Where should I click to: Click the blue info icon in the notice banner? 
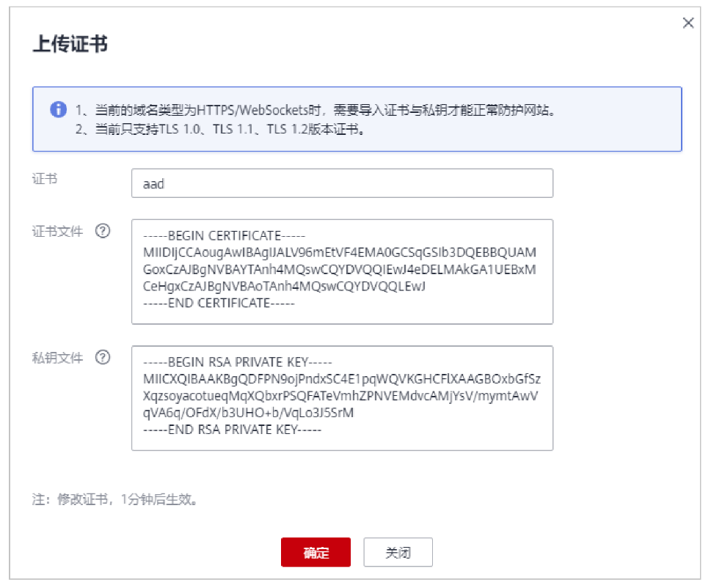coord(58,109)
